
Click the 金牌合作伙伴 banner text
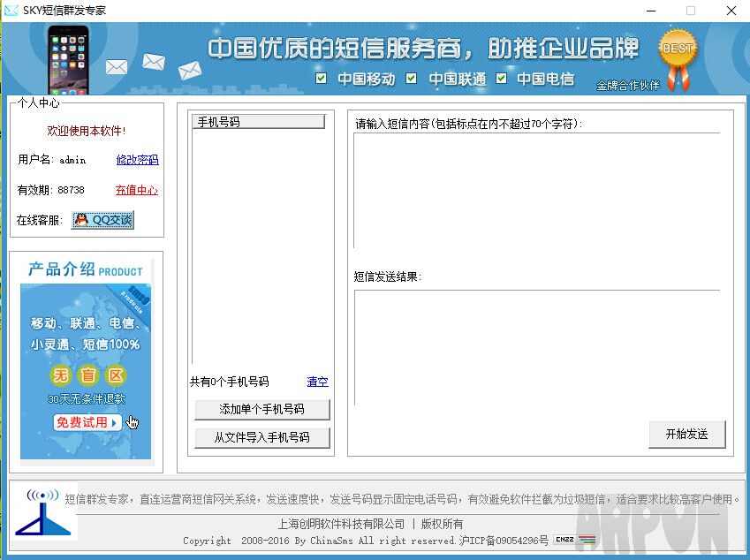coord(628,86)
